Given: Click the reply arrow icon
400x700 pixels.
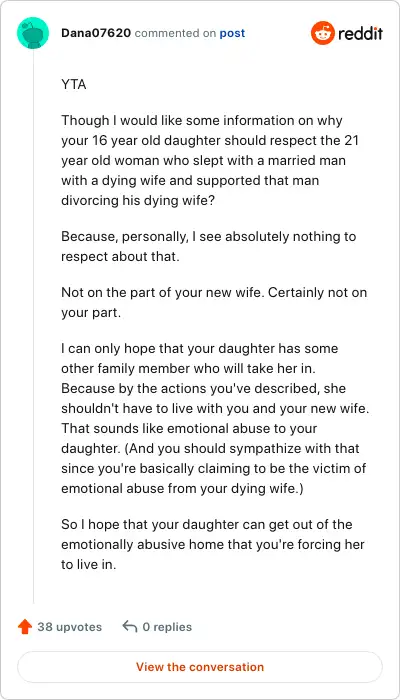Looking at the screenshot, I should [129, 626].
